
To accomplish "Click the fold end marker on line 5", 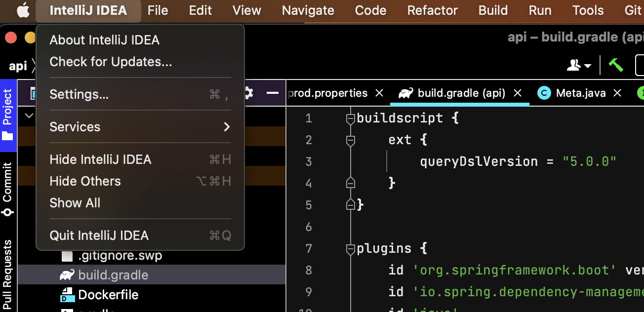I will [x=351, y=205].
